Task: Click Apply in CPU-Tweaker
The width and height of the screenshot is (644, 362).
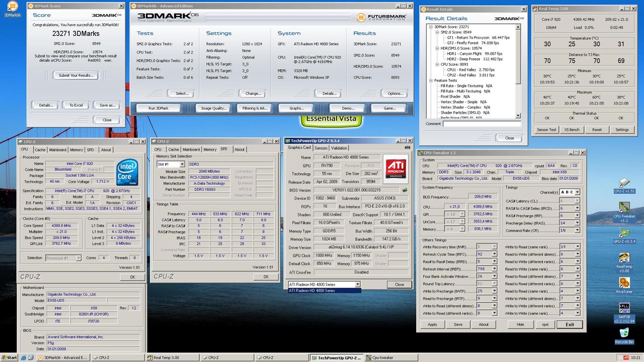Action: [432, 324]
